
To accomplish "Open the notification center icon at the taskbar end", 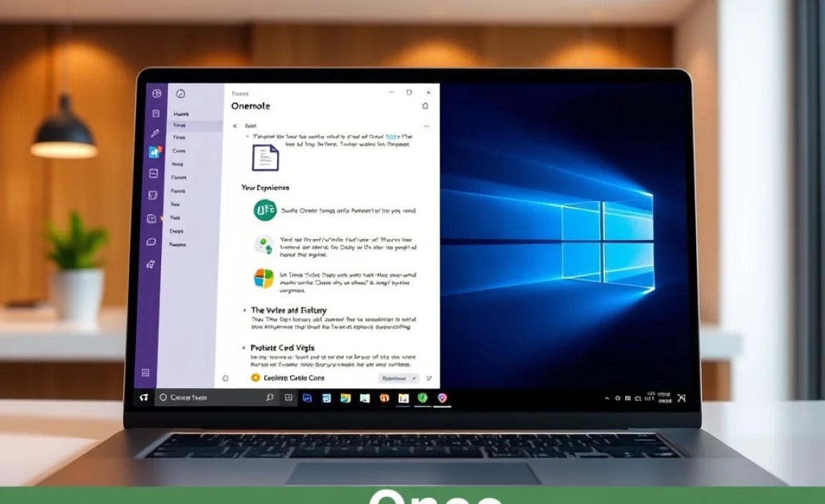I will point(682,398).
